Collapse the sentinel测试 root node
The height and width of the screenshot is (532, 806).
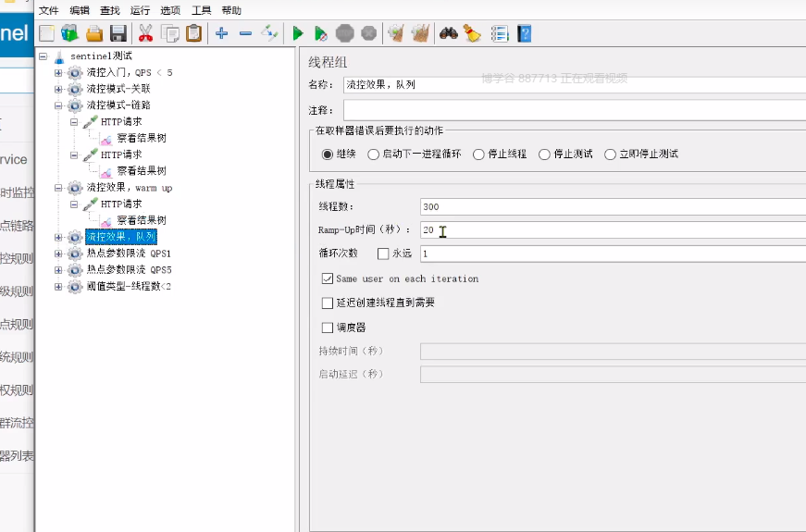pos(43,56)
